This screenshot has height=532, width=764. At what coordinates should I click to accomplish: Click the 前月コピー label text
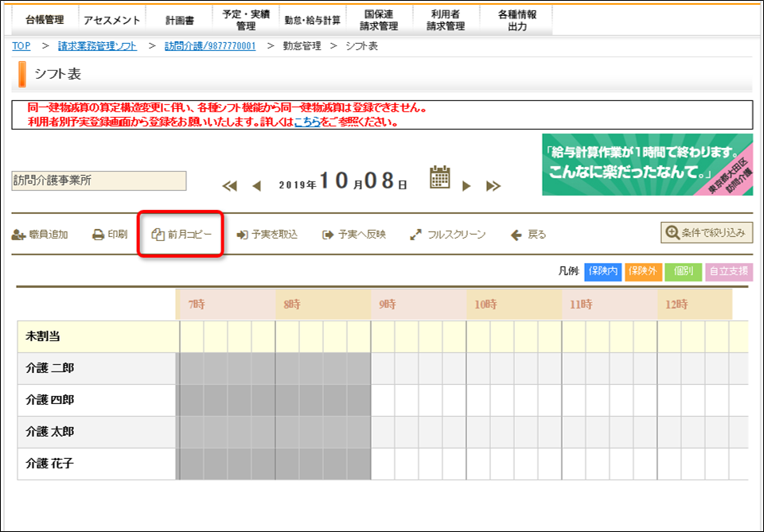190,235
